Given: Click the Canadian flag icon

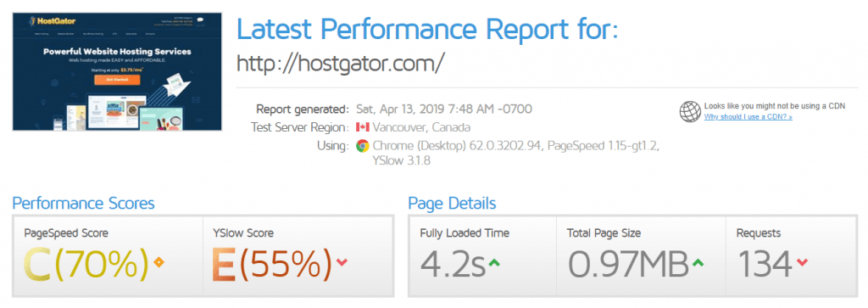Looking at the screenshot, I should tap(363, 127).
